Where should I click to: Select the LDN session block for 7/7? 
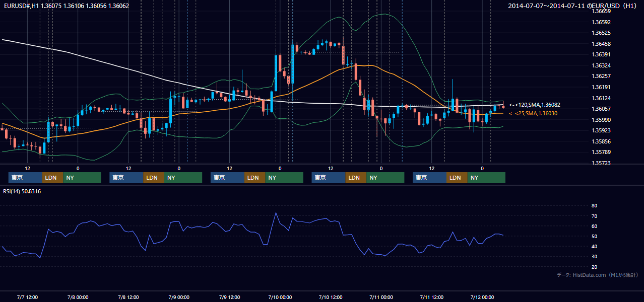(x=52, y=178)
